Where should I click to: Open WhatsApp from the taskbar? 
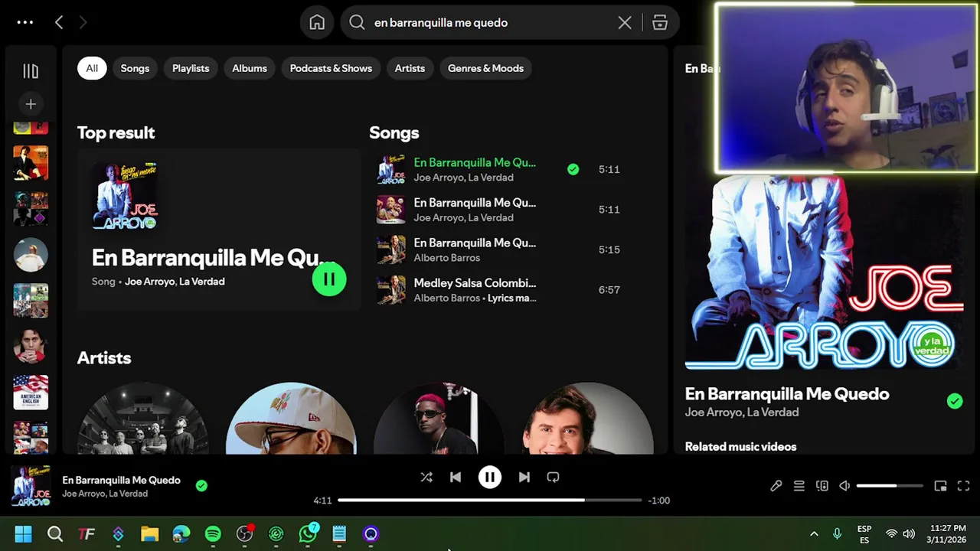tap(308, 534)
